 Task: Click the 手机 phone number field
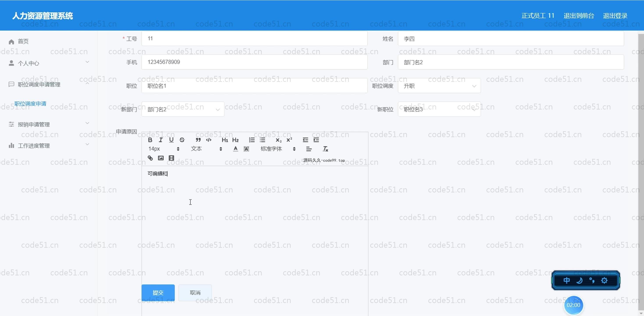click(254, 62)
